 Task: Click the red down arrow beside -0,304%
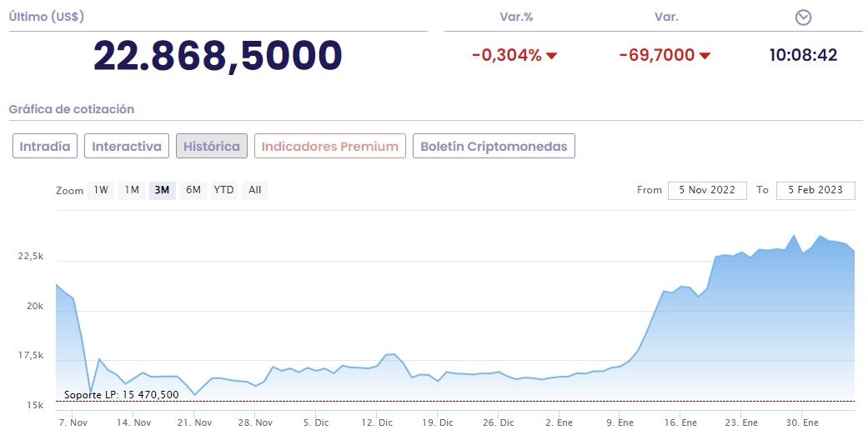551,56
